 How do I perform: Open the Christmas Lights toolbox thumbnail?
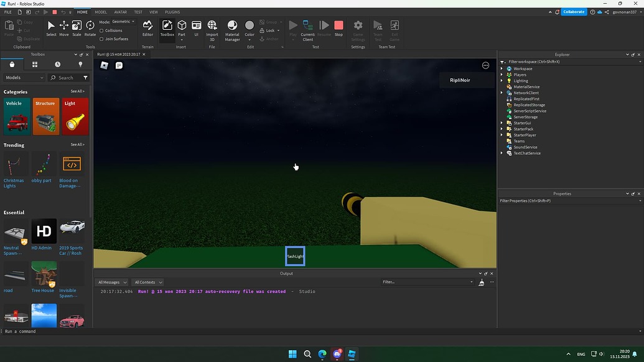(x=14, y=165)
